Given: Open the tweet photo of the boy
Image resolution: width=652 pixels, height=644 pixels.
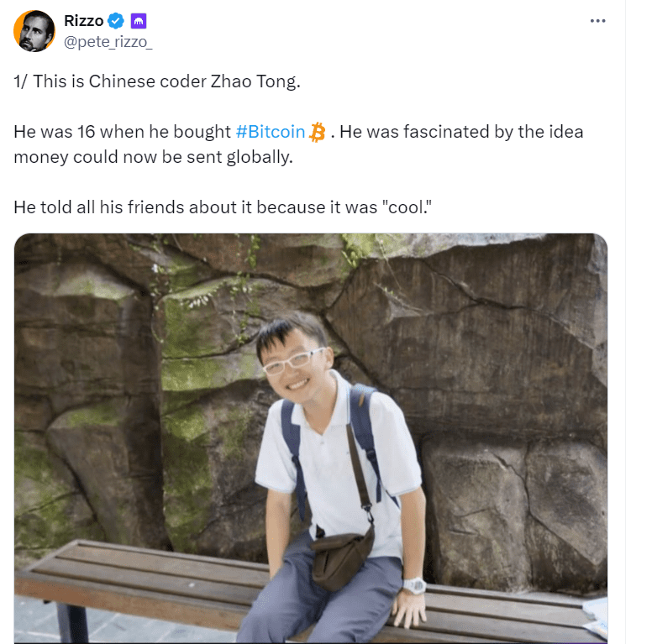Looking at the screenshot, I should tap(311, 438).
